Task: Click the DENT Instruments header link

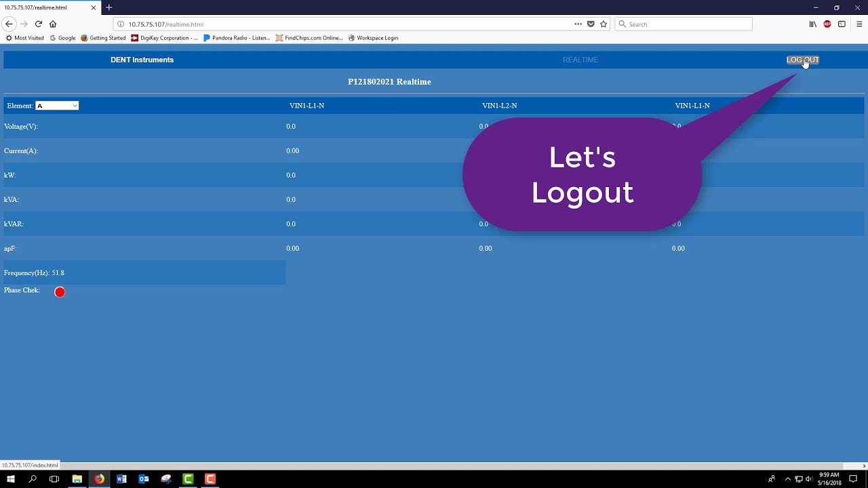Action: coord(142,60)
